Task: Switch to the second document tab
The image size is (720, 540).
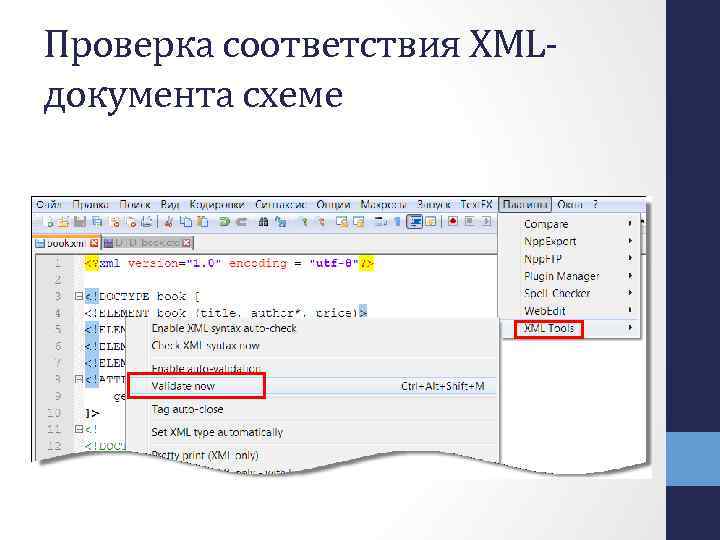Action: point(147,243)
